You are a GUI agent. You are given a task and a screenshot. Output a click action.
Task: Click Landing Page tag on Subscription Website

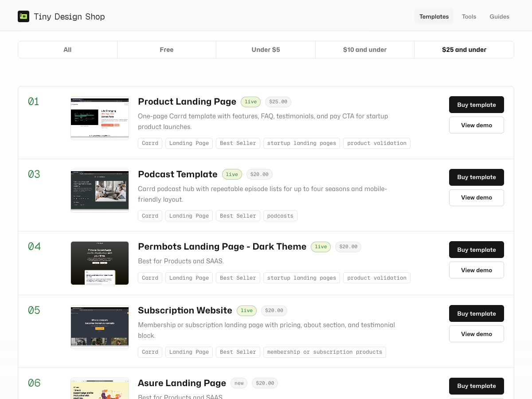pyautogui.click(x=189, y=352)
